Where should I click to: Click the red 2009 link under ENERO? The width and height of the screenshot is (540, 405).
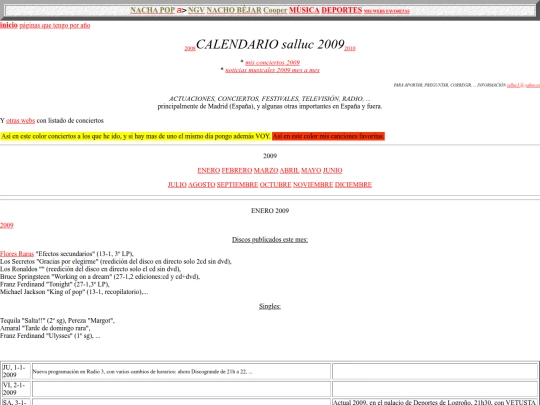point(7,225)
